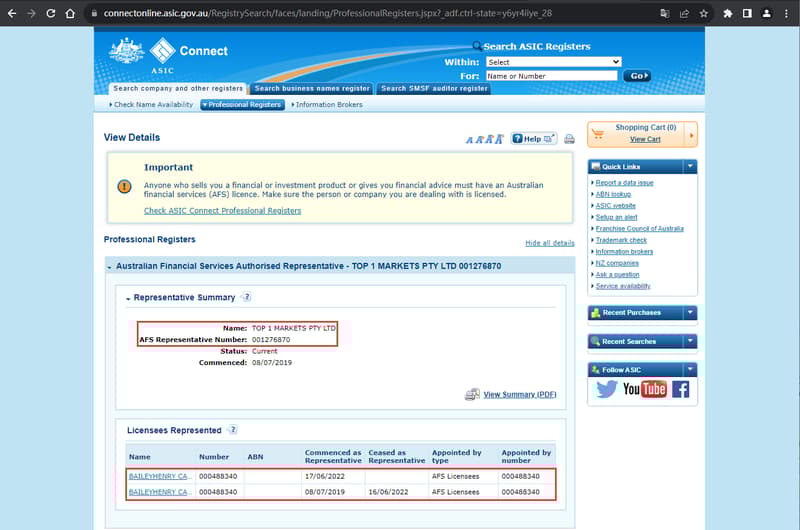Click the text size adjust icons
The image size is (800, 530).
484,139
